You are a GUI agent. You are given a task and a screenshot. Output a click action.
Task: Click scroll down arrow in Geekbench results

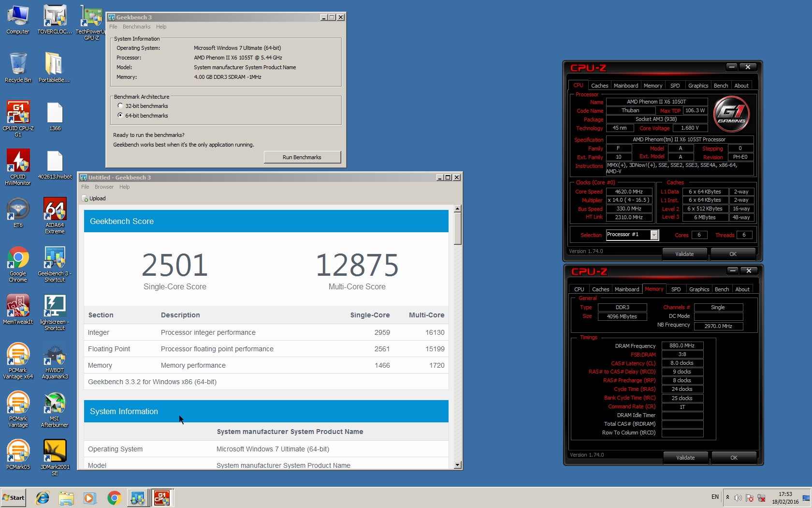coord(458,465)
